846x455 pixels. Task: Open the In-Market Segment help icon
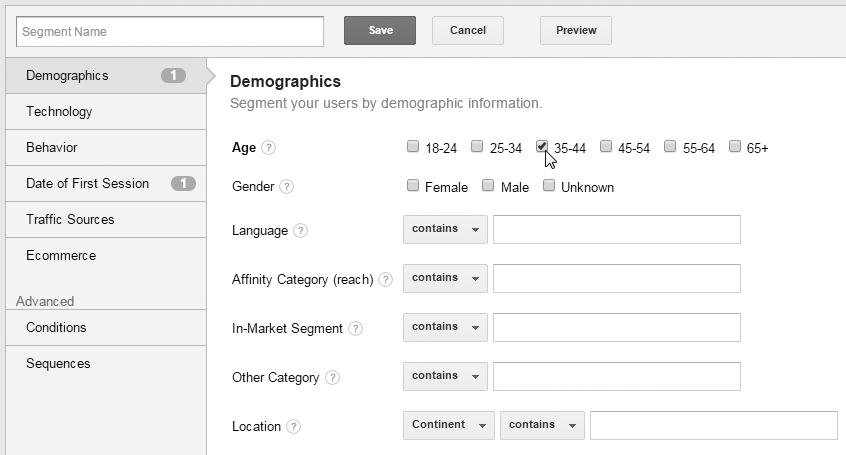(355, 328)
